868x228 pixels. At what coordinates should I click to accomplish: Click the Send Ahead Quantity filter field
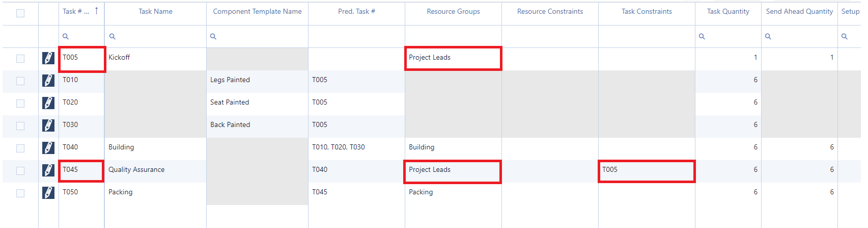pos(802,37)
